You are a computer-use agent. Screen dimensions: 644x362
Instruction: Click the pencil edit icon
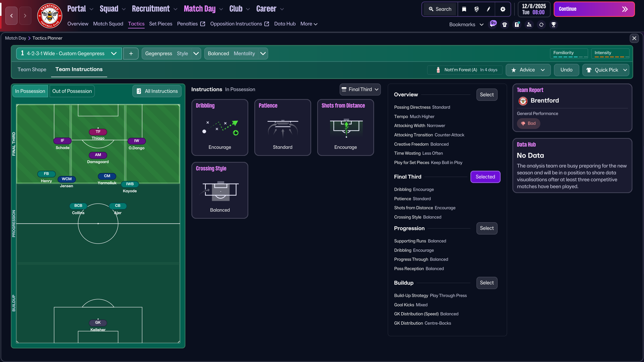pos(489,9)
